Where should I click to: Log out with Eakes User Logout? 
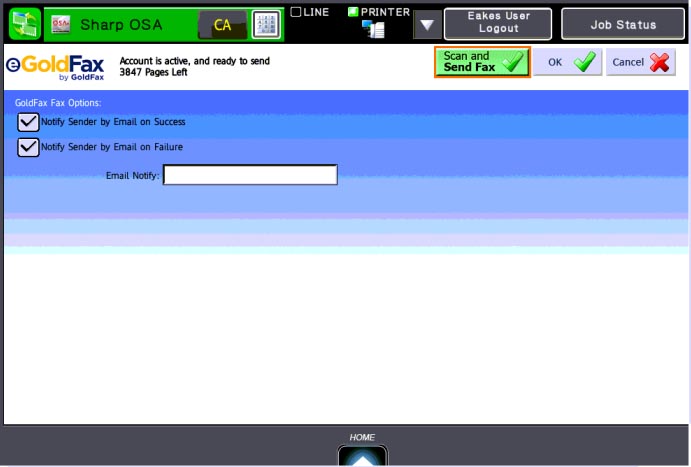(498, 24)
